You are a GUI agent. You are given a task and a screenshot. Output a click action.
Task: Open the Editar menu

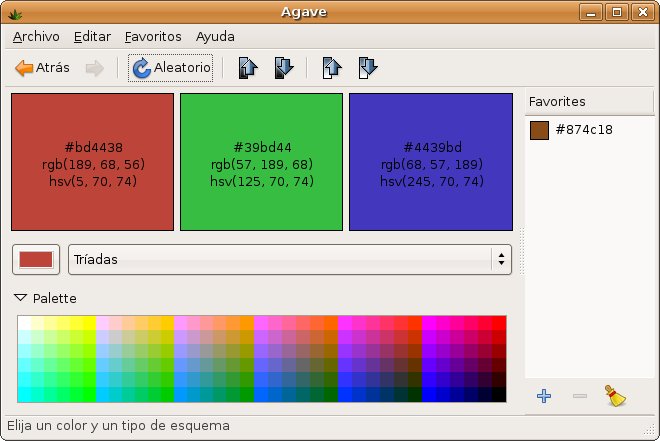(92, 36)
